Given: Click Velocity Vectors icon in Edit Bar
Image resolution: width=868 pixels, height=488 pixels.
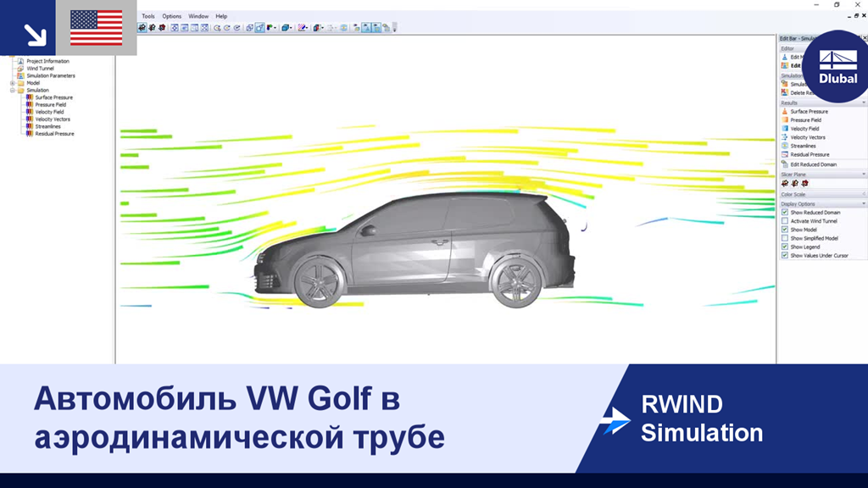Looking at the screenshot, I should coord(784,137).
